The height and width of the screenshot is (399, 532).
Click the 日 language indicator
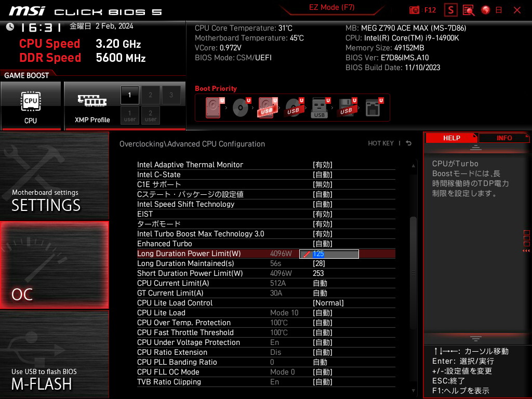(499, 10)
